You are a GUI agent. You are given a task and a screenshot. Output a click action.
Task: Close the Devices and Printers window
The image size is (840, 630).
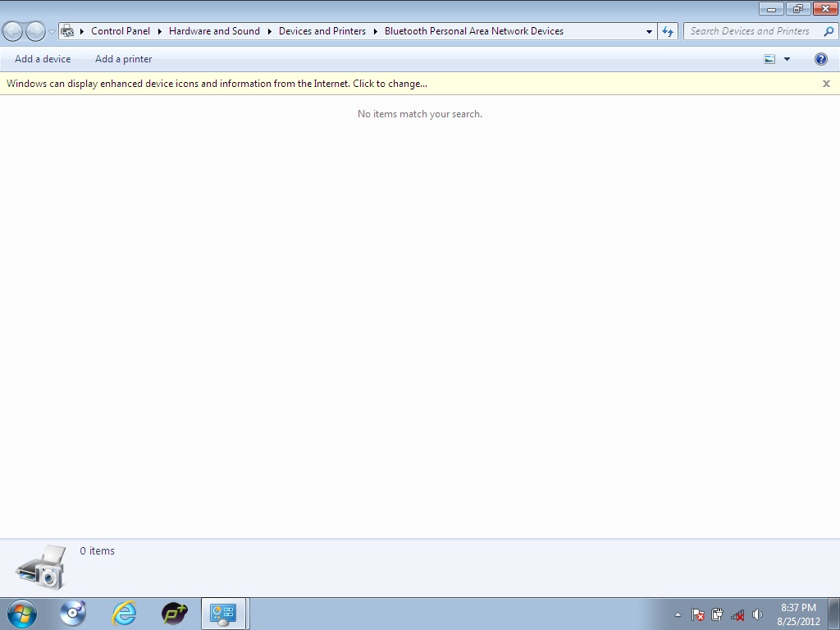click(825, 9)
